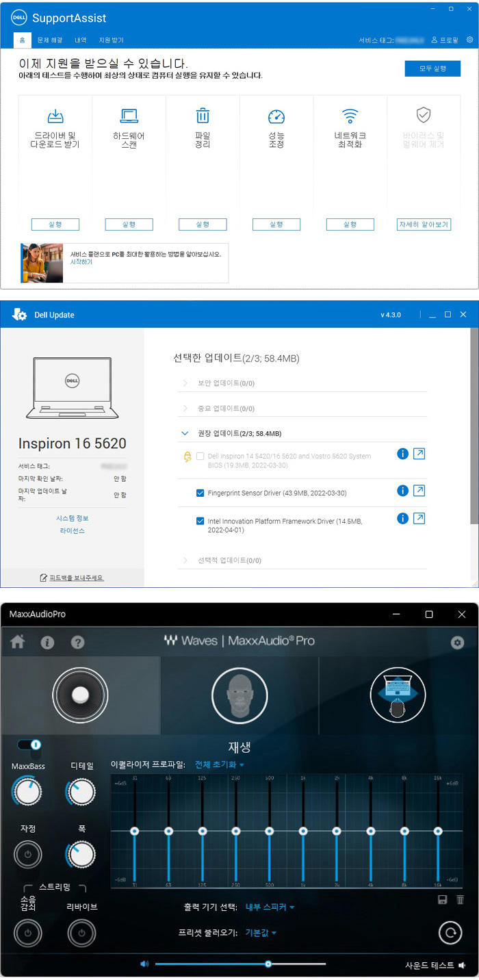Select the head face icon in MaxxAudioPro
This screenshot has width=479, height=980.
pos(238,695)
